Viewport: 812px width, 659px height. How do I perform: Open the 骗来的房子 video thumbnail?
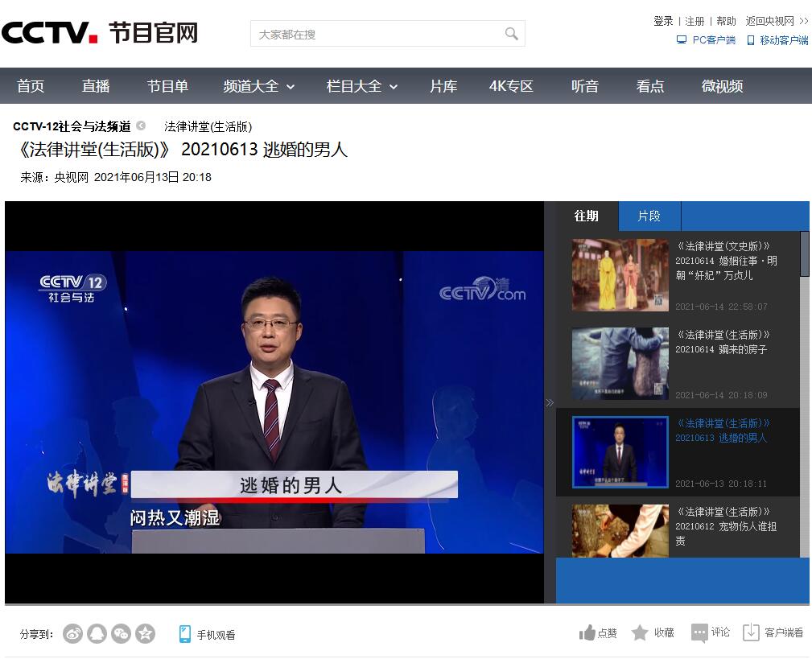coord(620,363)
